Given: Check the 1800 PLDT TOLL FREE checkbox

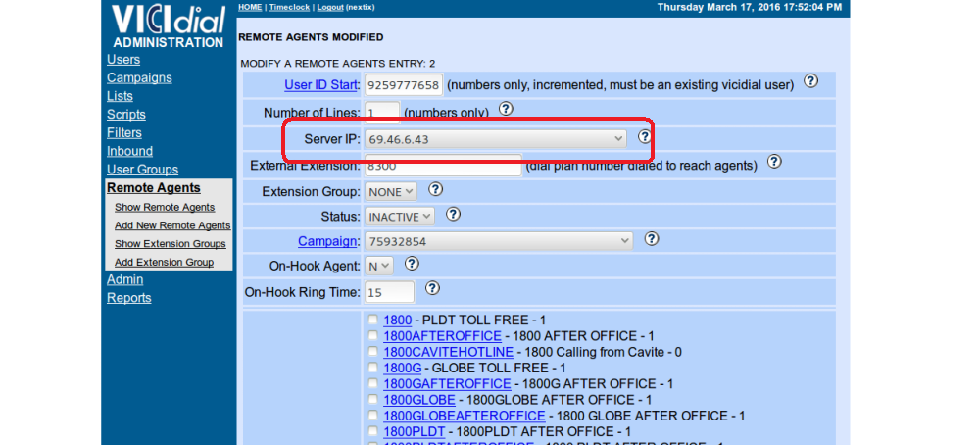Looking at the screenshot, I should (373, 320).
